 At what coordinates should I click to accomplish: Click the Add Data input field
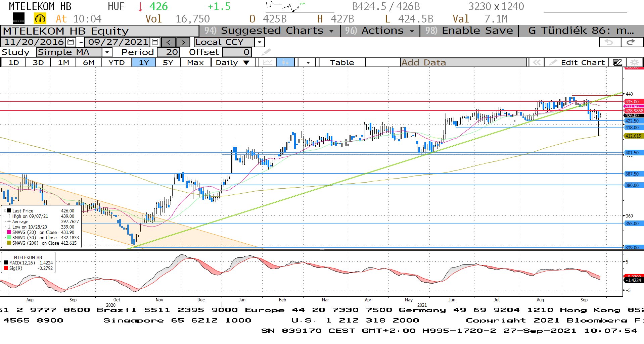pyautogui.click(x=463, y=62)
